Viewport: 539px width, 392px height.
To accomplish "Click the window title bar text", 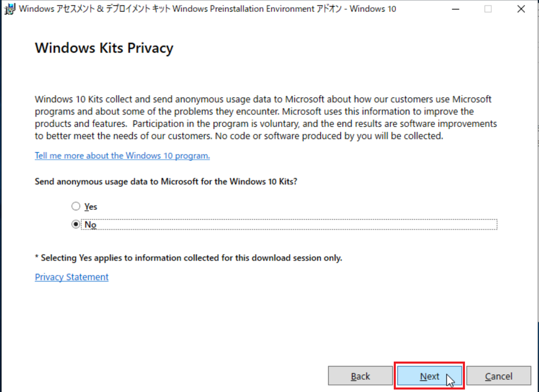I will click(x=207, y=9).
